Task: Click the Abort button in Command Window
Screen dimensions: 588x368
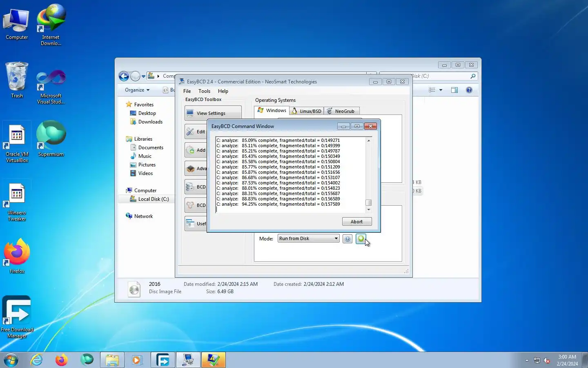Action: (357, 222)
